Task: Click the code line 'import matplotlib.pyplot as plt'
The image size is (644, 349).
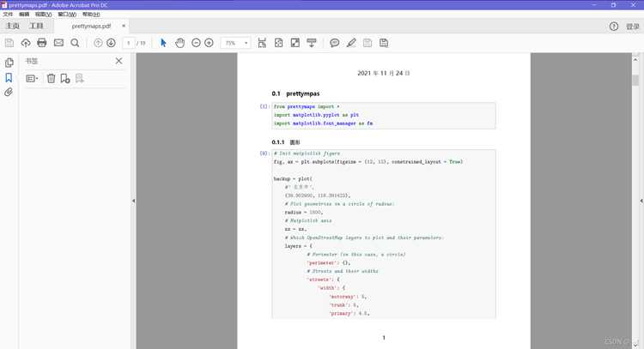Action: point(316,115)
